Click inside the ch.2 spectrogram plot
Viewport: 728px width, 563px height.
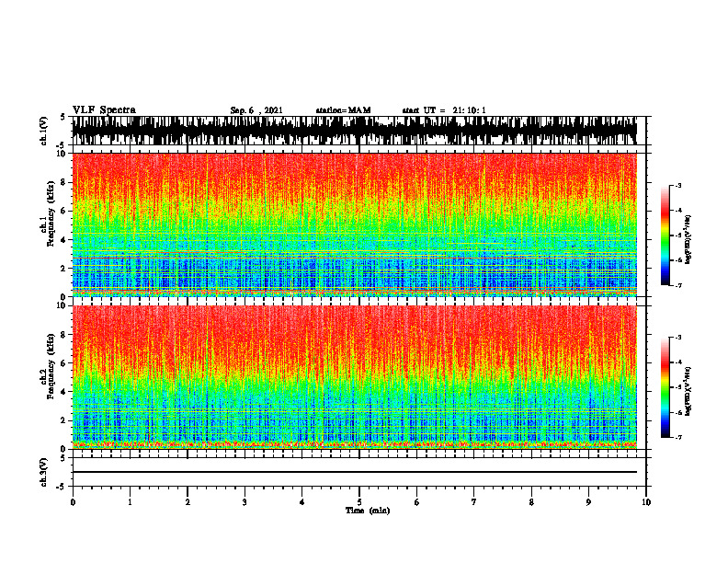point(354,377)
